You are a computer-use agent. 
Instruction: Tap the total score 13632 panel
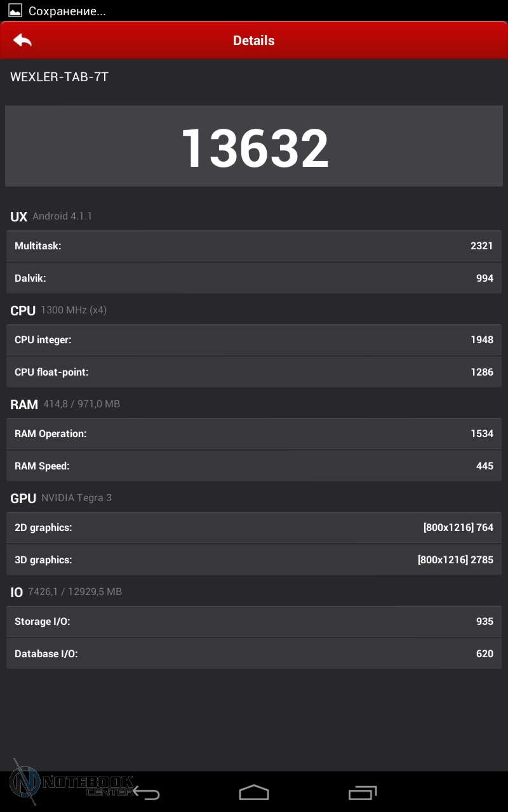(254, 147)
